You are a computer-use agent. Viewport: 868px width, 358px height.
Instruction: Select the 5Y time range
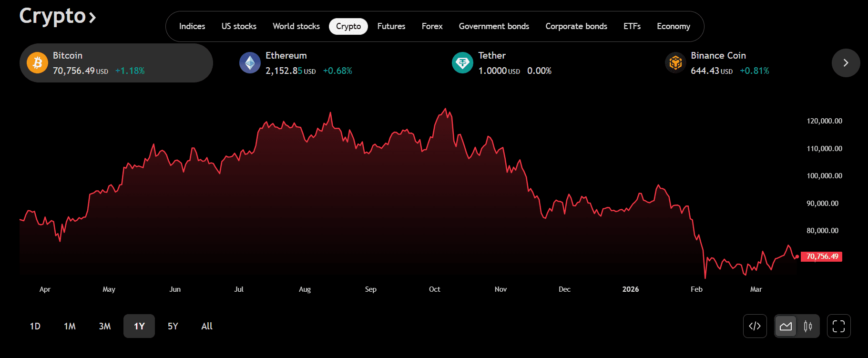[x=173, y=326]
